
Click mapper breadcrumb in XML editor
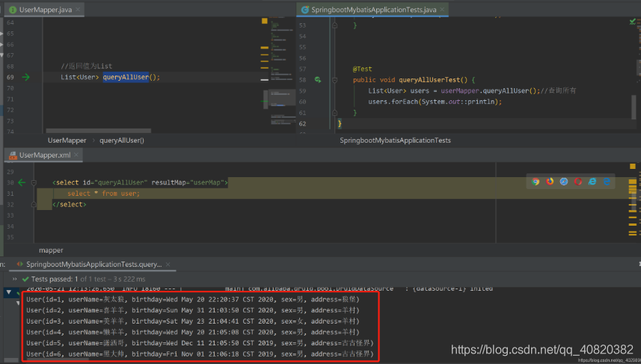coord(51,250)
